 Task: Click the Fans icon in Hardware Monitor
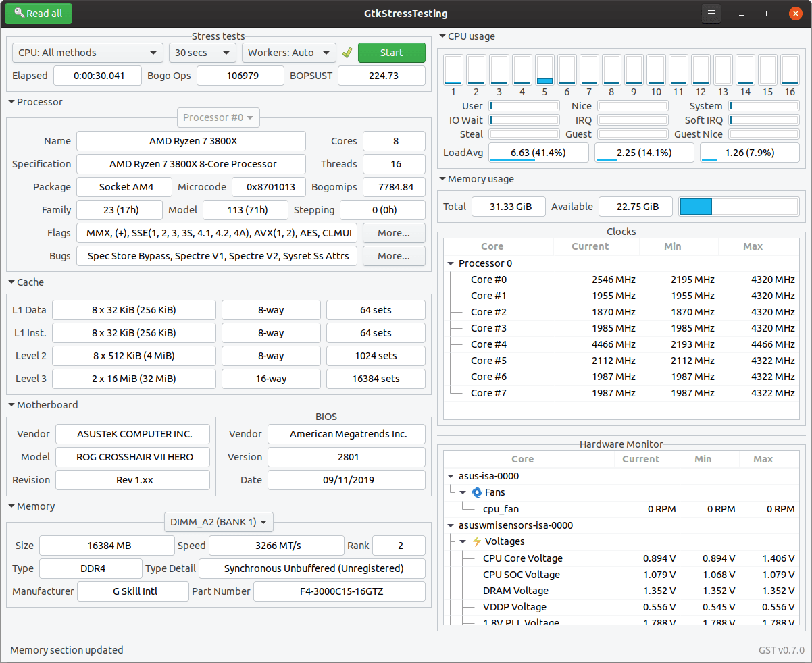476,492
